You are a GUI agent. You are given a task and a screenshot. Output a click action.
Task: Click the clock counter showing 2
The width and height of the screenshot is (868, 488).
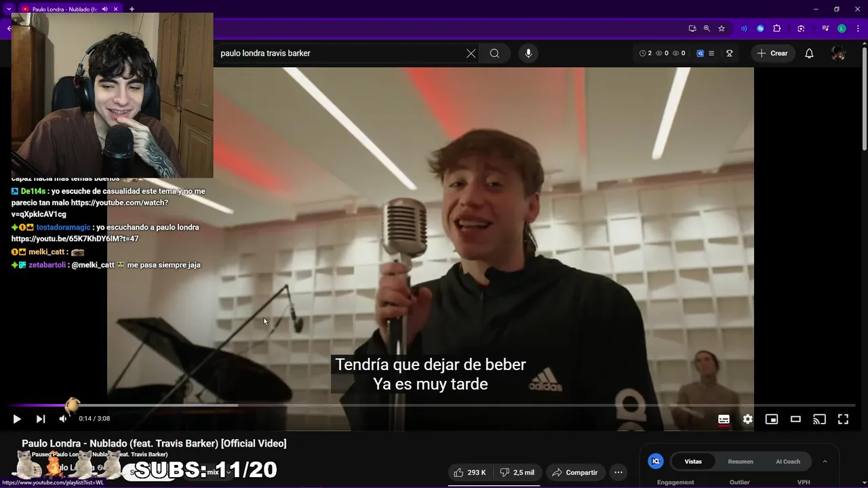point(646,54)
